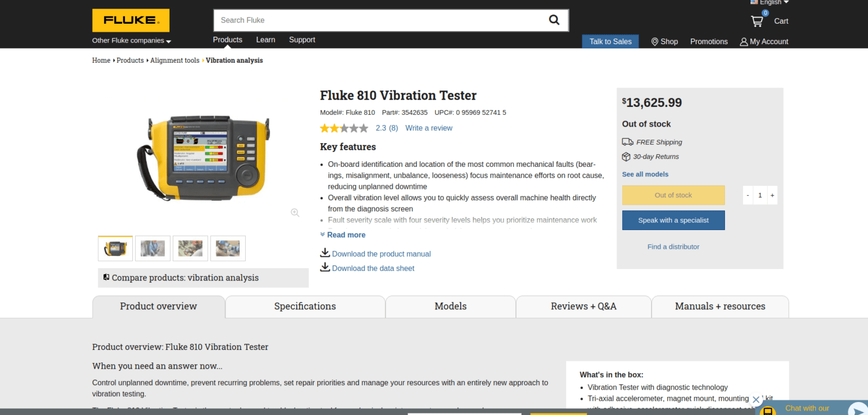Expand the Other Fluke companies dropdown
Image resolution: width=868 pixels, height=415 pixels.
coord(131,40)
